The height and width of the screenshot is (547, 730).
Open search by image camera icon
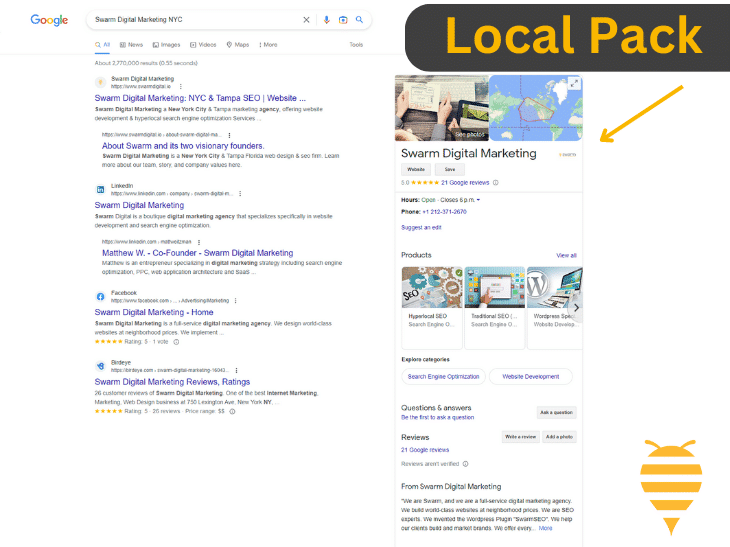(342, 20)
